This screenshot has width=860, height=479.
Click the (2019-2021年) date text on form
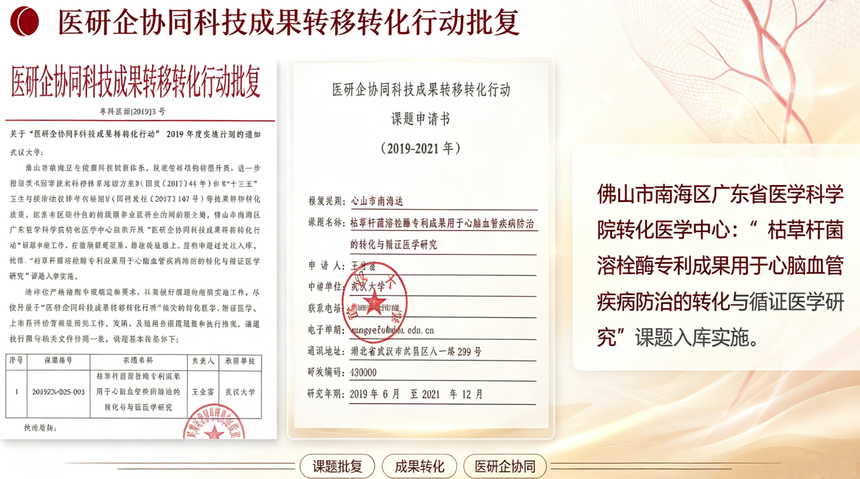coord(421,148)
